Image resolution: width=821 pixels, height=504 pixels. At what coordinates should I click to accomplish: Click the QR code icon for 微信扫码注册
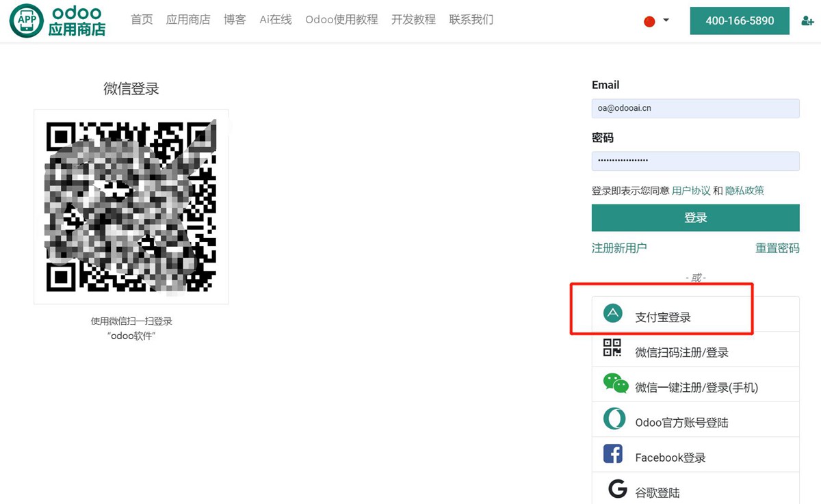point(612,347)
